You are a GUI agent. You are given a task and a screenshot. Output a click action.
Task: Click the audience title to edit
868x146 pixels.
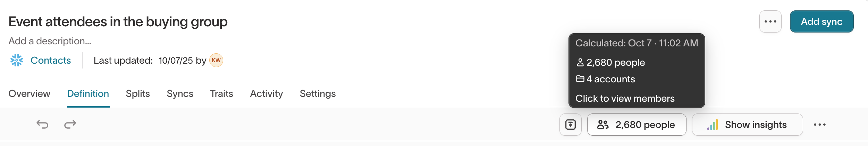(x=118, y=22)
